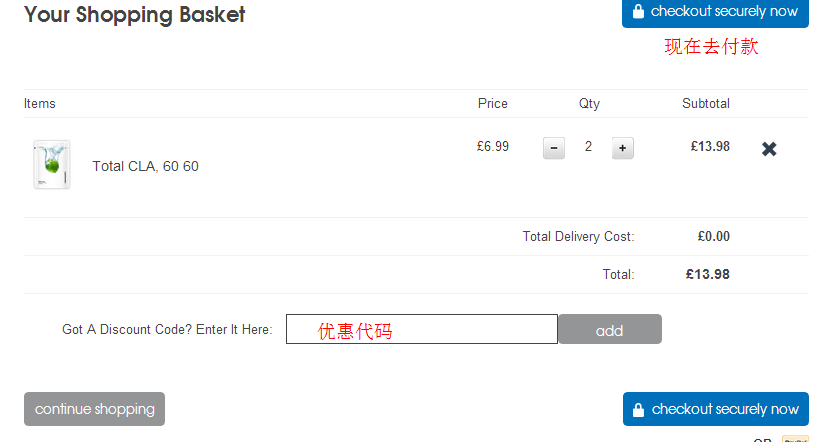Image resolution: width=816 pixels, height=442 pixels.
Task: Focus the discount code input field
Action: point(422,329)
